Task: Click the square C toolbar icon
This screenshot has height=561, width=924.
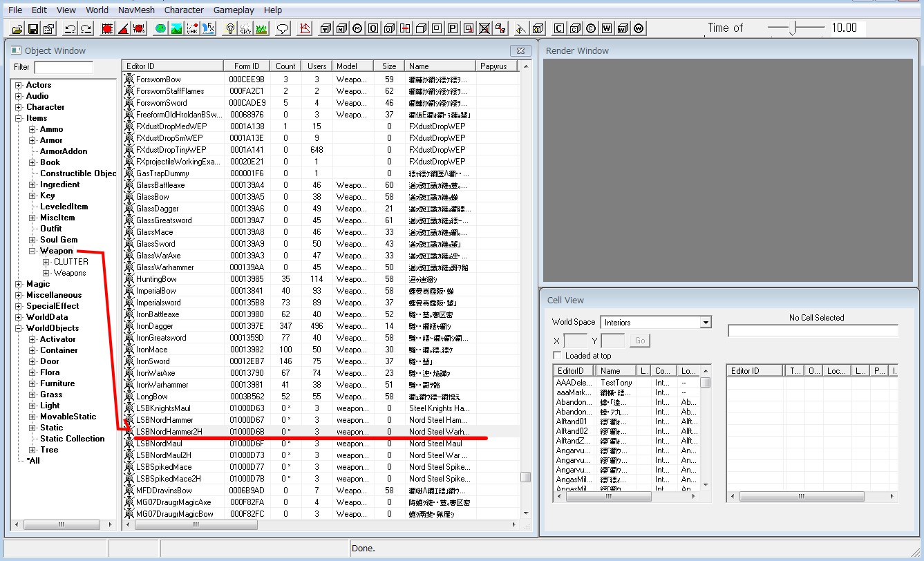Action: point(558,28)
